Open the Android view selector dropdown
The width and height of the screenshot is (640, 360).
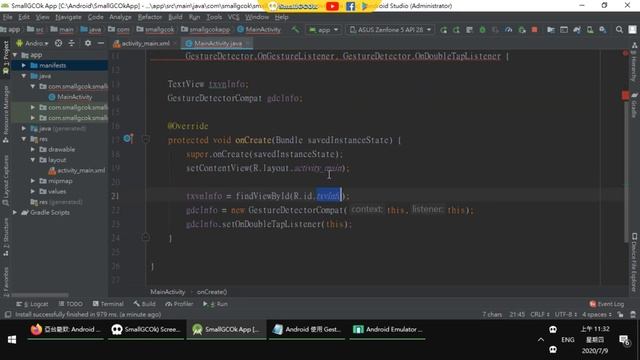point(32,43)
